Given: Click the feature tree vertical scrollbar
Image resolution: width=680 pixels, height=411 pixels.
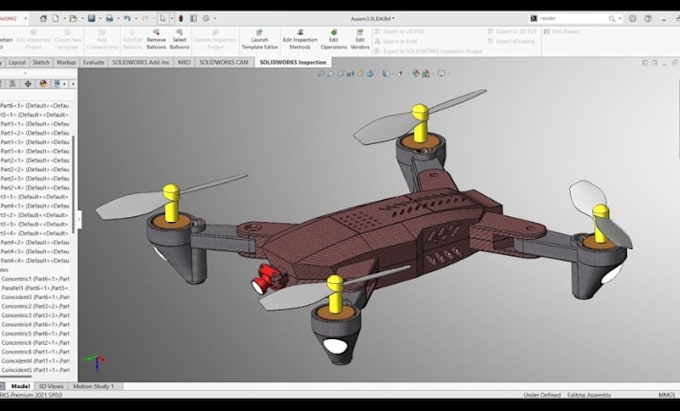Looking at the screenshot, I should coord(74,184).
